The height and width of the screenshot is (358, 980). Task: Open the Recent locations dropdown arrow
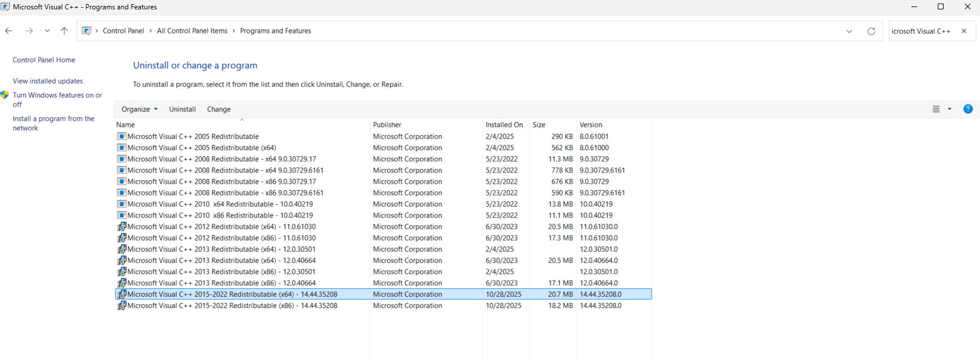point(47,31)
